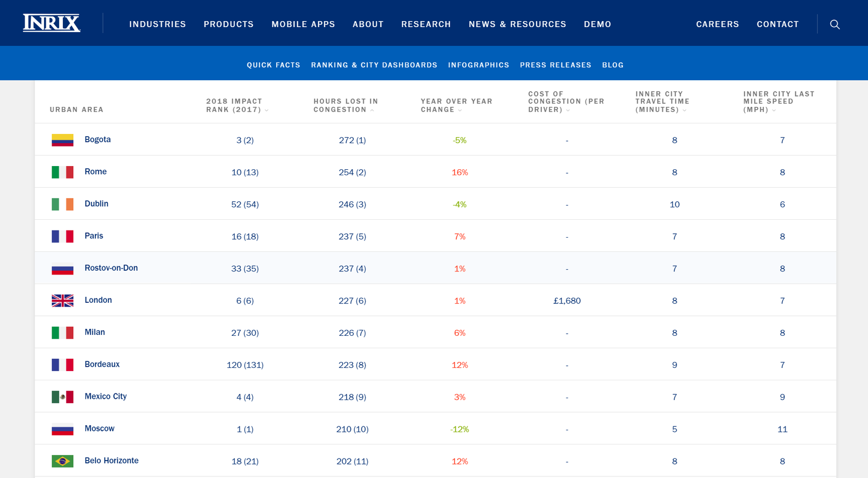The width and height of the screenshot is (868, 478).
Task: Open the Bordeaux city link
Action: (x=102, y=364)
